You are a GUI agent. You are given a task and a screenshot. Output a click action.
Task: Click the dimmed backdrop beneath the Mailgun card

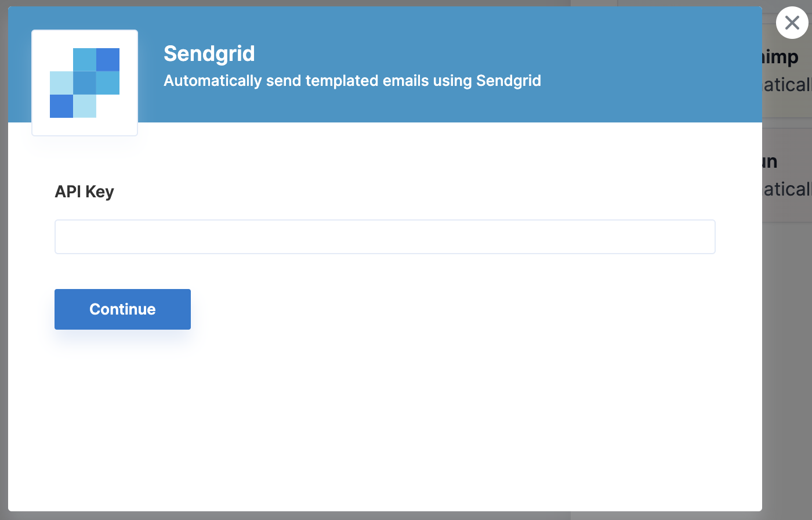(787, 348)
